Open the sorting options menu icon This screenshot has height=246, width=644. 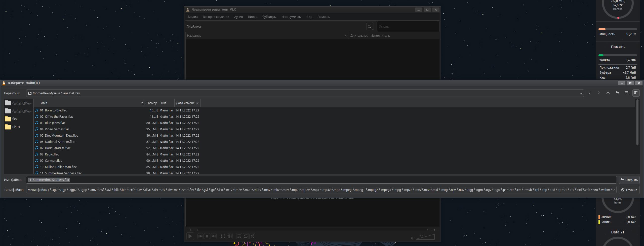click(x=627, y=93)
